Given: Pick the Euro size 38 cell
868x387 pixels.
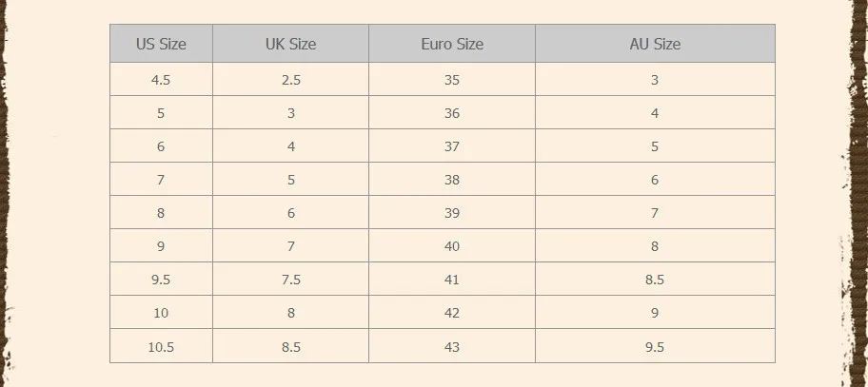Looking at the screenshot, I should tap(452, 180).
